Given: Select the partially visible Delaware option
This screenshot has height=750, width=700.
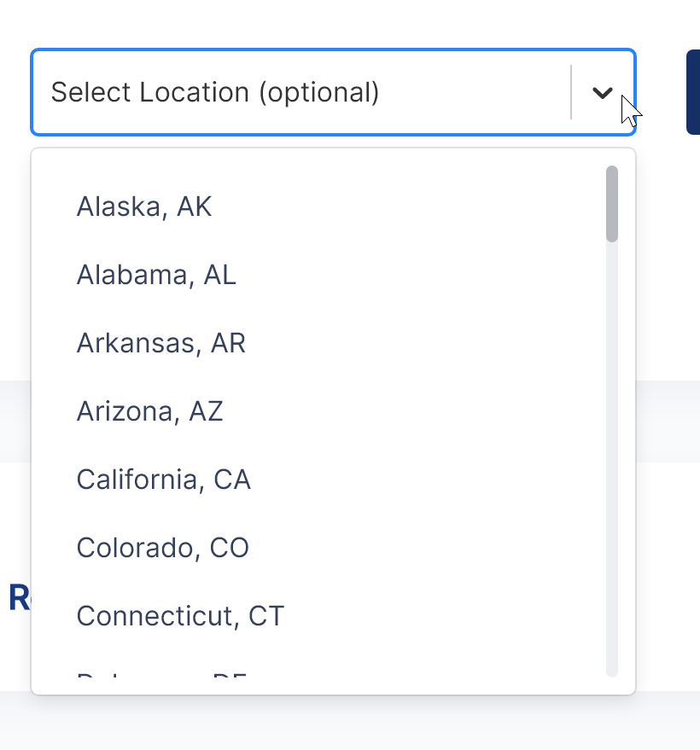Looking at the screenshot, I should coord(162,681).
